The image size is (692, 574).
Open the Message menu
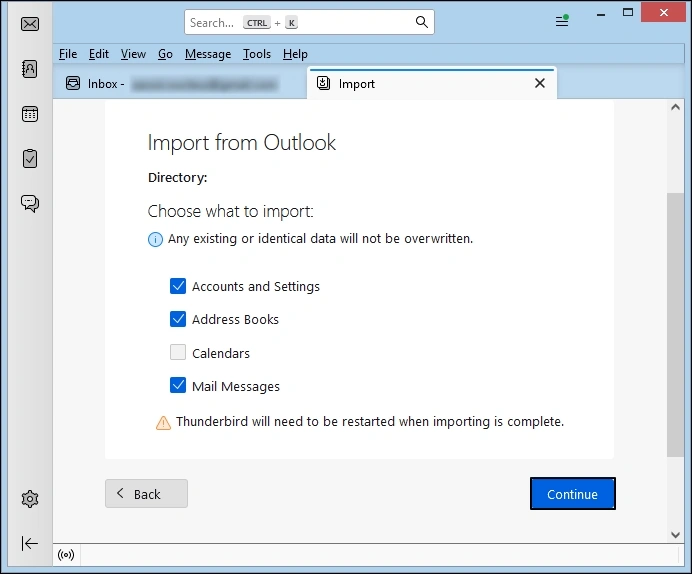(x=208, y=54)
